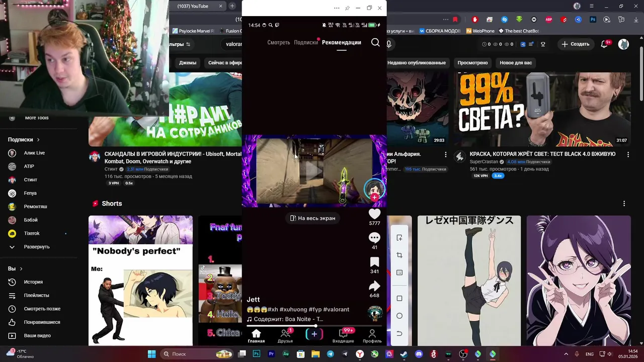This screenshot has width=644, height=362.
Task: Switch TikTok feed to Смотреть
Action: tap(279, 42)
